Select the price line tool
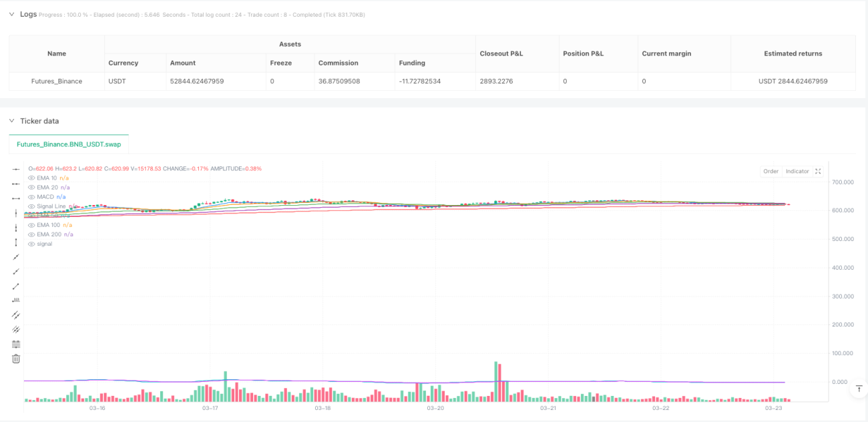868x422 pixels. [17, 300]
